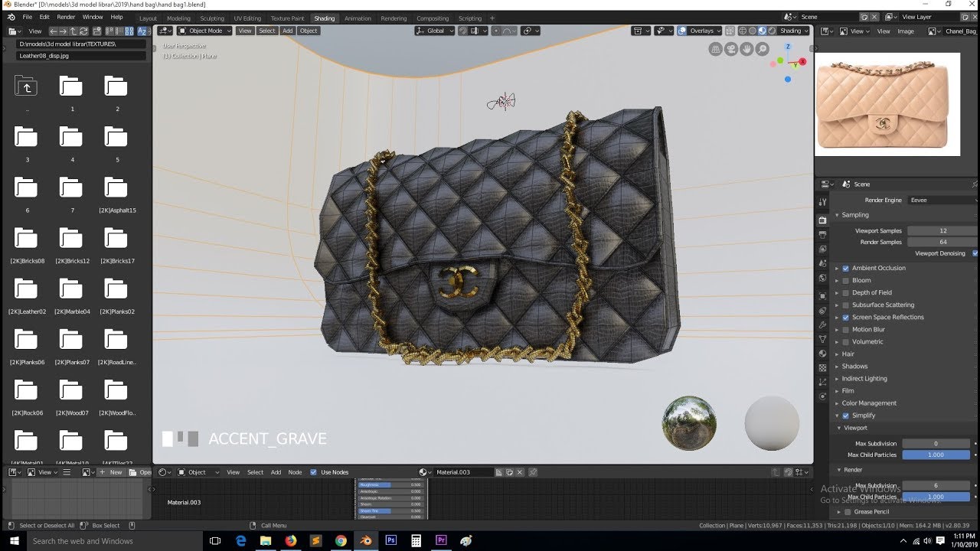Viewport: 980px width, 551px height.
Task: Open the Scene properties tab
Action: tap(822, 264)
